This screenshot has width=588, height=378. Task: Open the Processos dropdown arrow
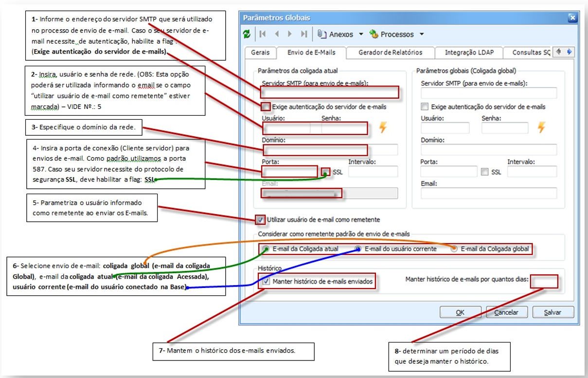[x=422, y=34]
